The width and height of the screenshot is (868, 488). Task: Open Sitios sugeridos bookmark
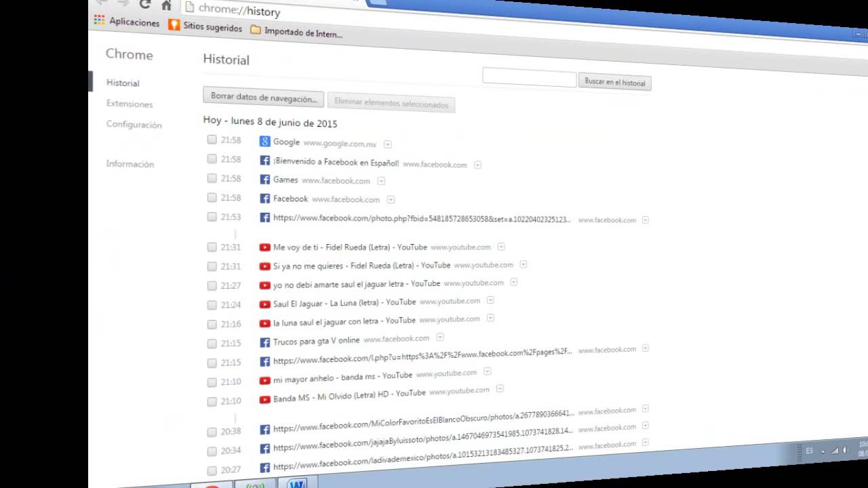pos(205,27)
